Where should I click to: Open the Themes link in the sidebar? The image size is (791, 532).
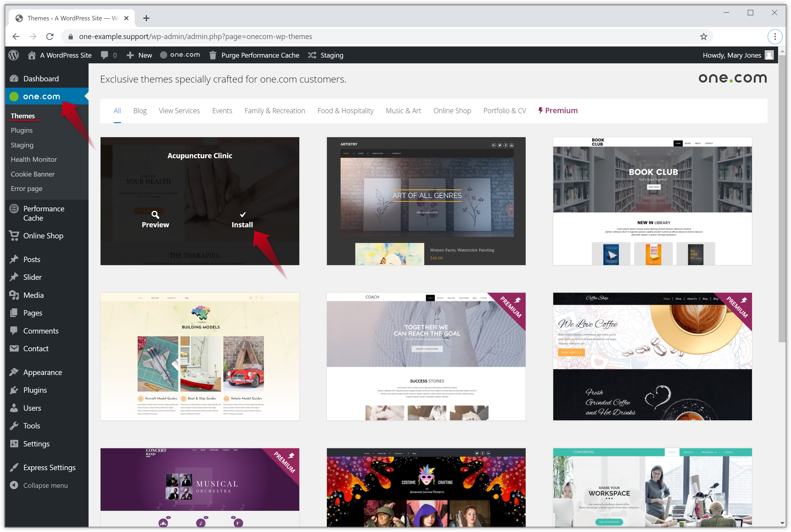click(x=23, y=116)
